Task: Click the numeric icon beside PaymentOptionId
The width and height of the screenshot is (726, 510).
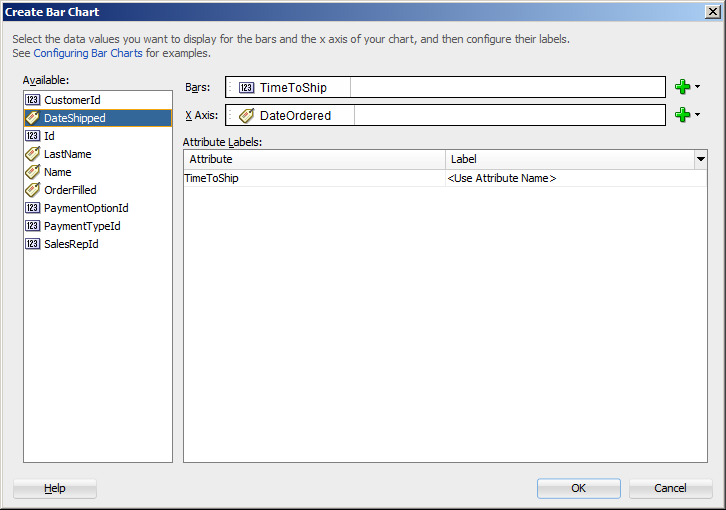Action: tap(32, 208)
